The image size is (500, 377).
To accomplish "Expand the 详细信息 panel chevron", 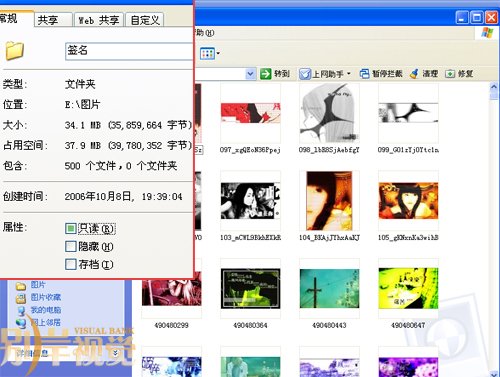I will pos(116,353).
